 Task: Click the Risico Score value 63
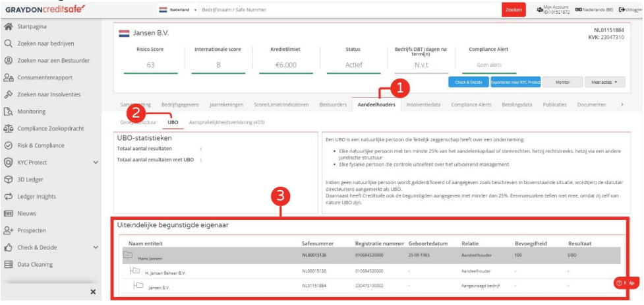(150, 65)
